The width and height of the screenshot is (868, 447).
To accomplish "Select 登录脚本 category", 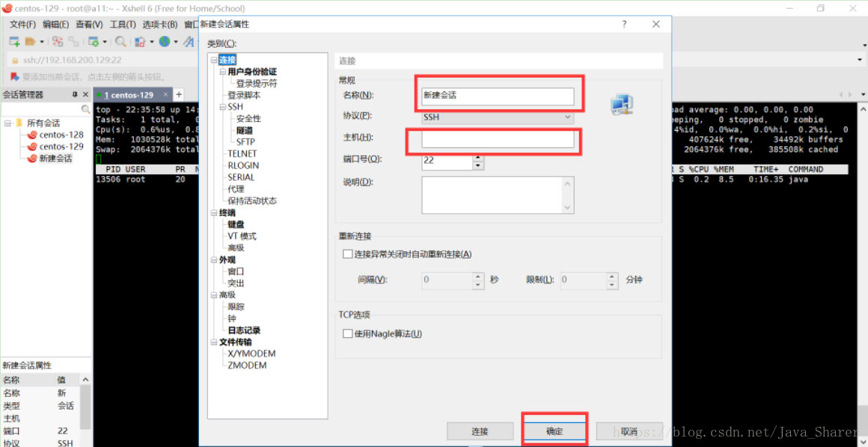I will click(x=244, y=95).
